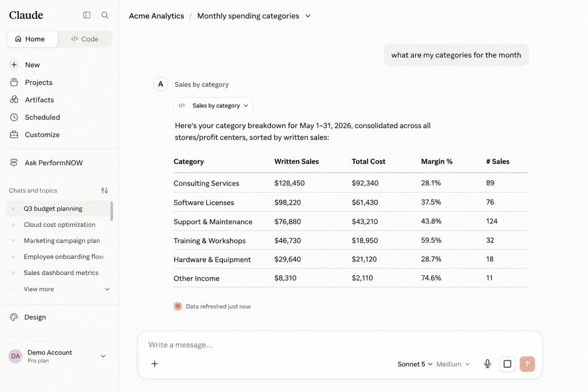This screenshot has height=392, width=588.
Task: Select the Other Income row label
Action: [197, 278]
